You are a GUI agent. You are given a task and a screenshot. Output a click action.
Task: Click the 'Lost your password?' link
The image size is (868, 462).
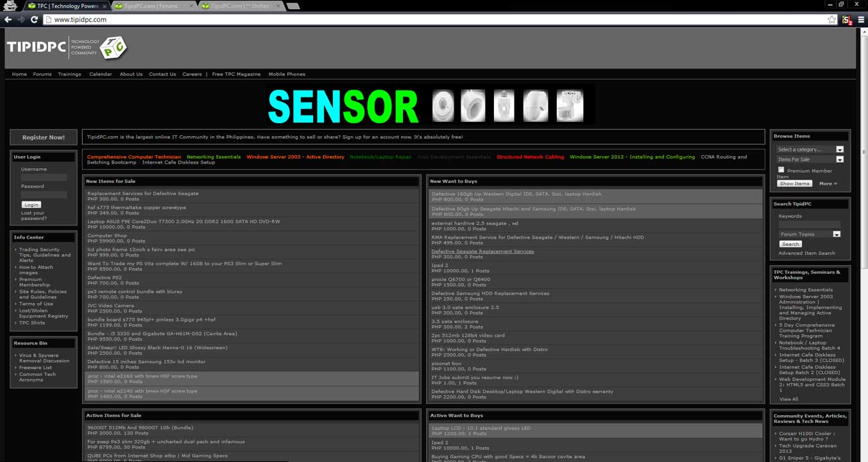[x=33, y=216]
